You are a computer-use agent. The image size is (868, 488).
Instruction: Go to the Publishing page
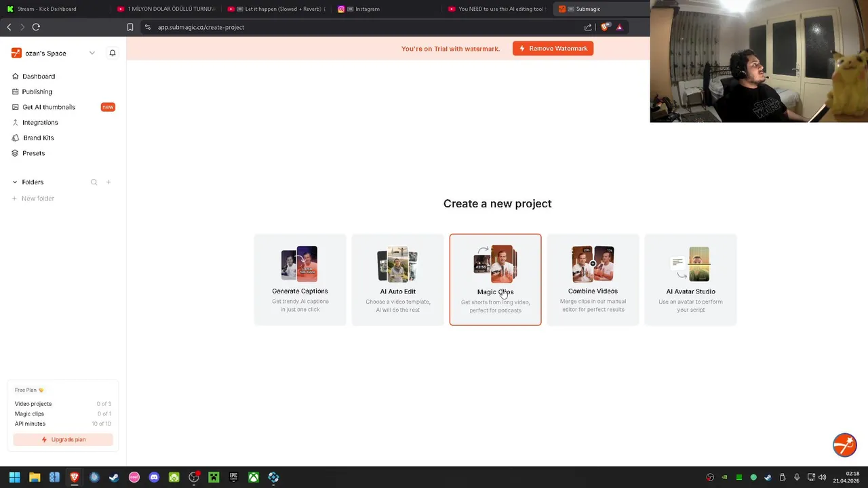click(x=37, y=91)
